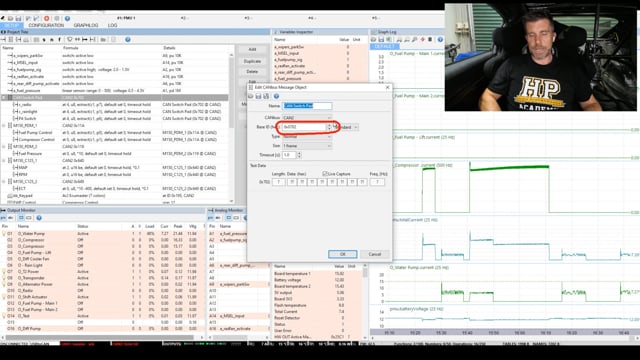The width and height of the screenshot is (640, 360).
Task: Click the save project icon in the main toolbar
Action: pos(18,18)
